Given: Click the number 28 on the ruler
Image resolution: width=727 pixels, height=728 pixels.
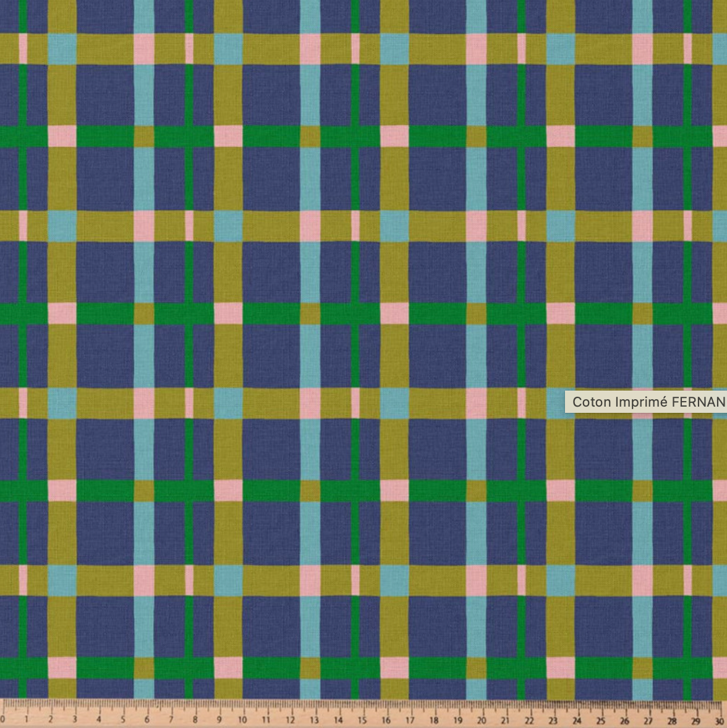Looking at the screenshot, I should coord(672,720).
